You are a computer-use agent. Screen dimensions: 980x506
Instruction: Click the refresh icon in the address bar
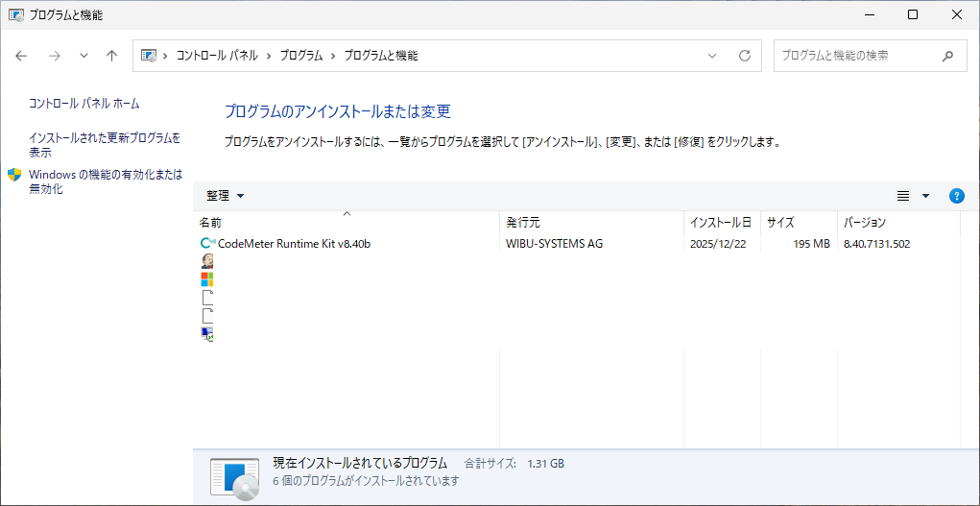(744, 56)
